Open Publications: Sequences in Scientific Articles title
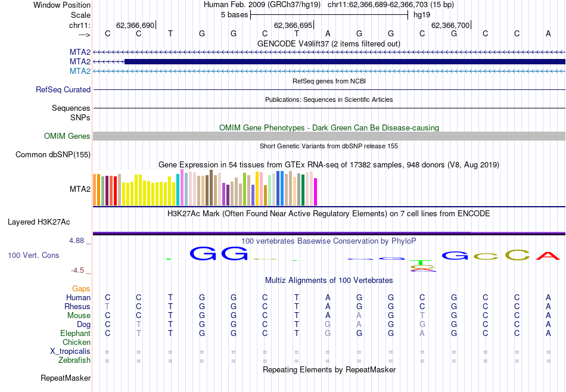 [329, 99]
